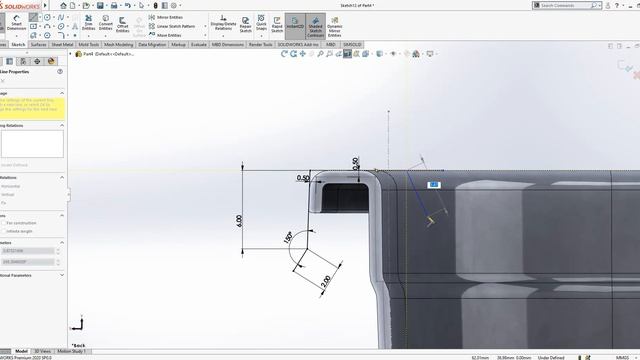
Task: Open the Line tool dropdown arrow
Action: (40, 17)
